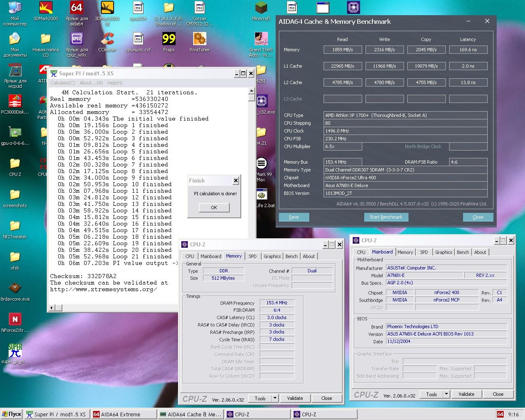
Task: Open Nf2Tweaker folder on desktop
Action: tap(15, 229)
